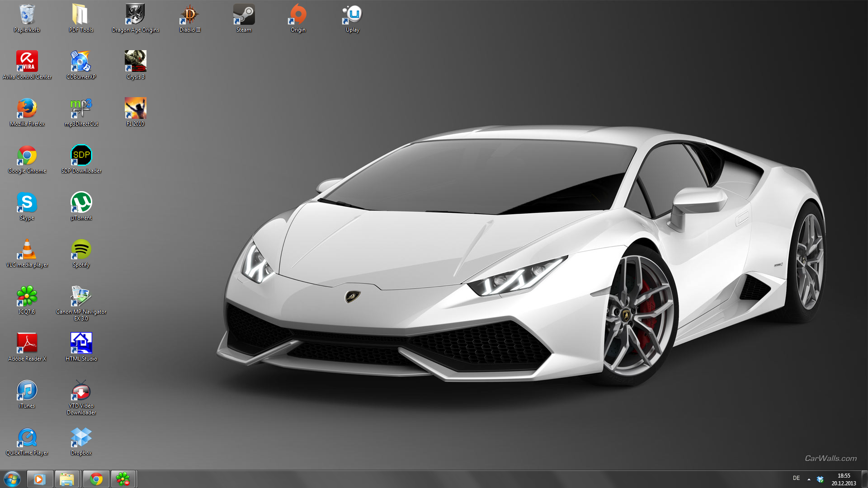Click the Show Desktop button
The image size is (868, 488).
click(x=864, y=479)
